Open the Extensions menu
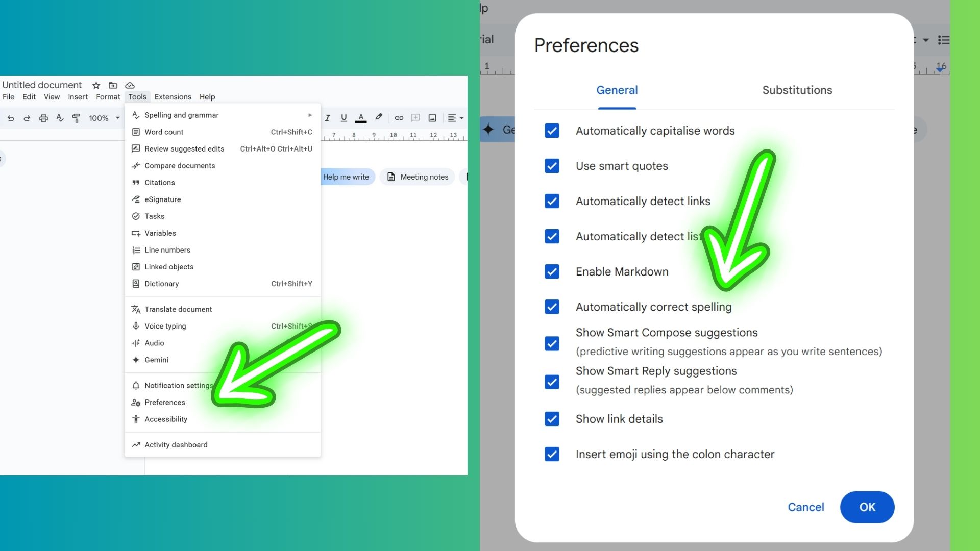Viewport: 980px width, 551px height. pyautogui.click(x=173, y=96)
